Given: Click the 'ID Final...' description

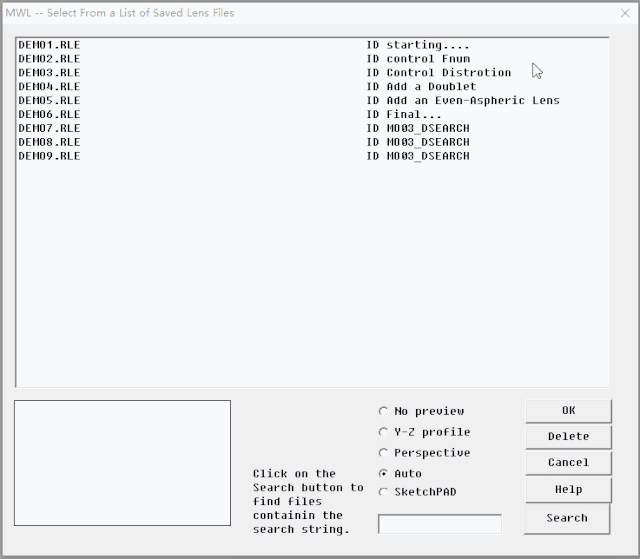Looking at the screenshot, I should point(404,114).
